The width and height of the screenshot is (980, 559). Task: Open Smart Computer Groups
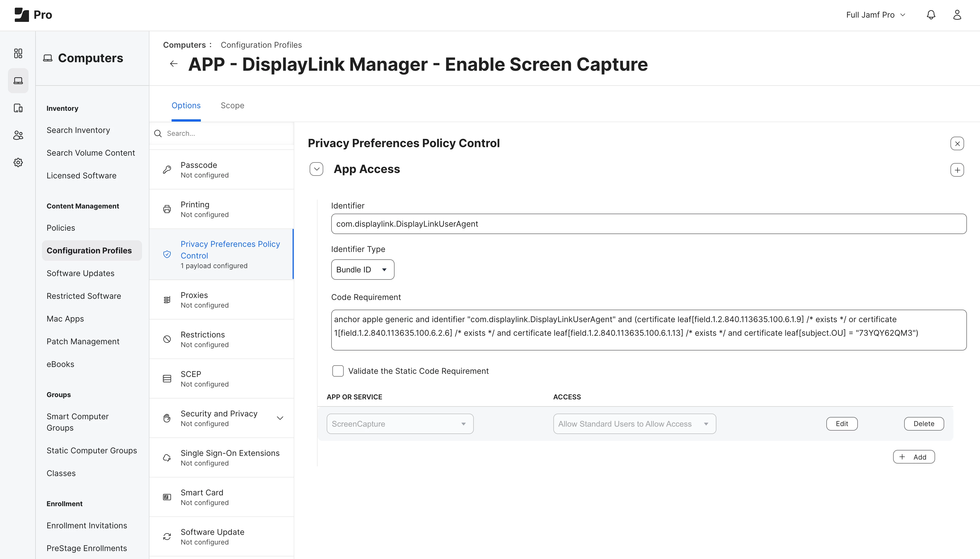coord(78,422)
